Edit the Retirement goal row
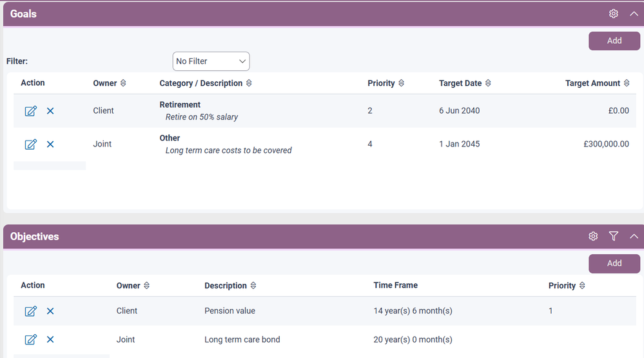 point(30,111)
